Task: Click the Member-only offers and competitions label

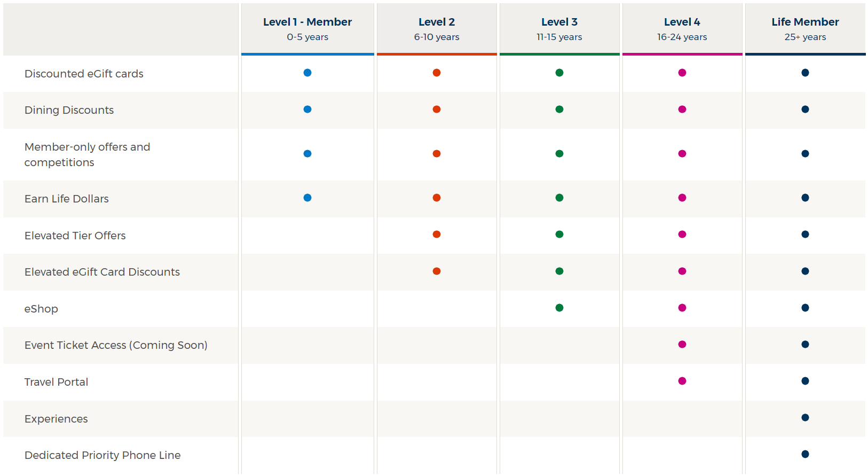Action: point(87,154)
